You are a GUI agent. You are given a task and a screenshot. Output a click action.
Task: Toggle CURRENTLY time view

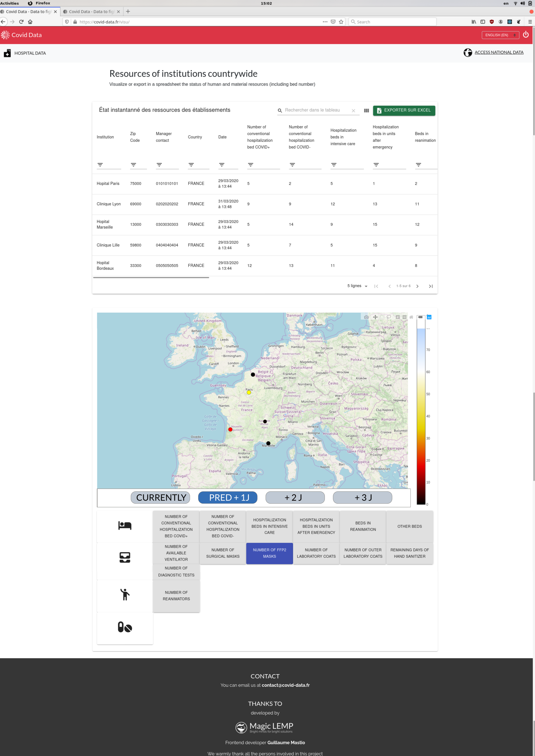pos(160,497)
